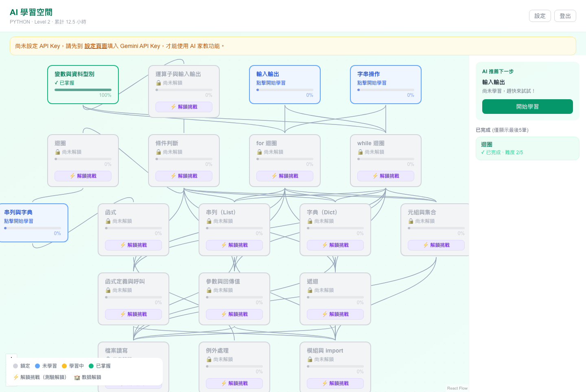Click 解鎖挑戰 in the 條件判斷 node
The image size is (586, 392).
[x=184, y=176]
